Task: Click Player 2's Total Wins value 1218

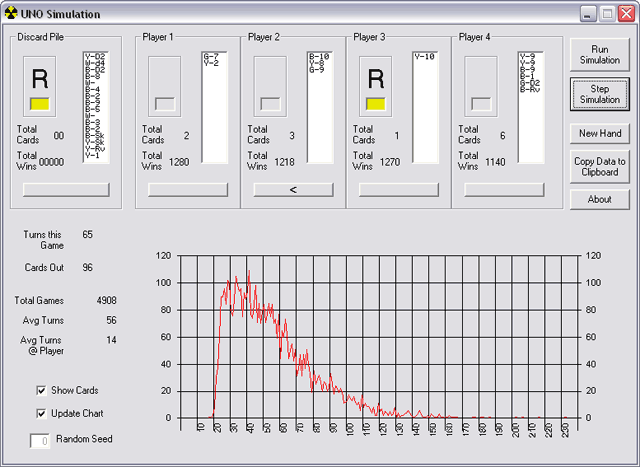Action: point(284,162)
